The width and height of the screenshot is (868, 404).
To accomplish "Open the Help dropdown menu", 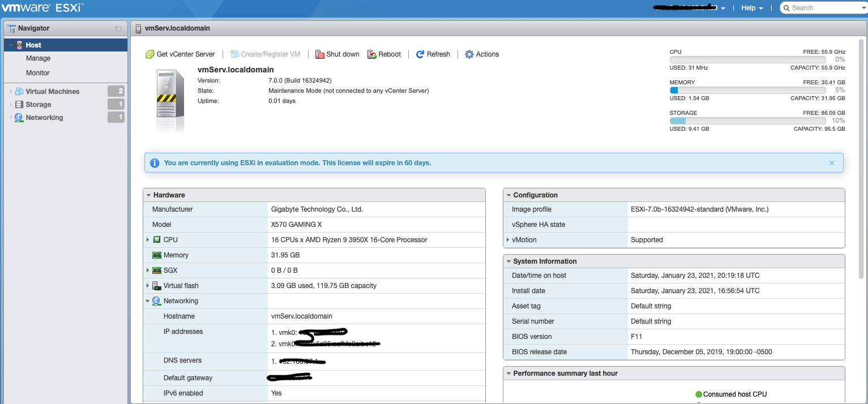I will pos(752,8).
